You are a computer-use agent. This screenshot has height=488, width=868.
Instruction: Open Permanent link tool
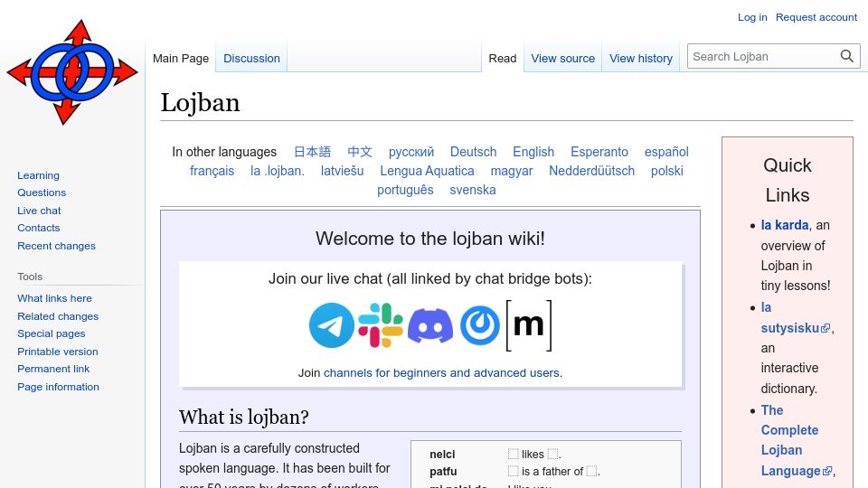[x=53, y=369]
